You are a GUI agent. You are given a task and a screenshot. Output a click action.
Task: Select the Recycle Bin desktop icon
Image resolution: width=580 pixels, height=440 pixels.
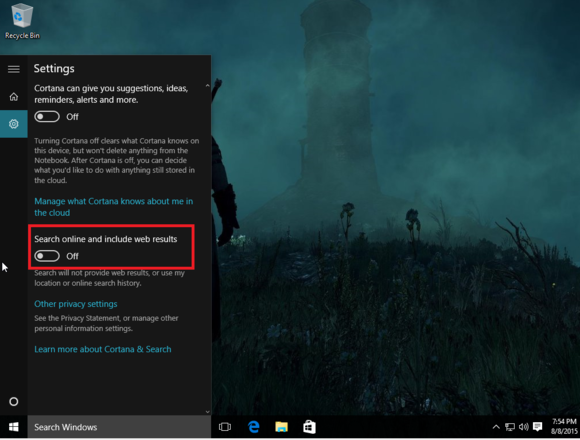click(x=22, y=21)
